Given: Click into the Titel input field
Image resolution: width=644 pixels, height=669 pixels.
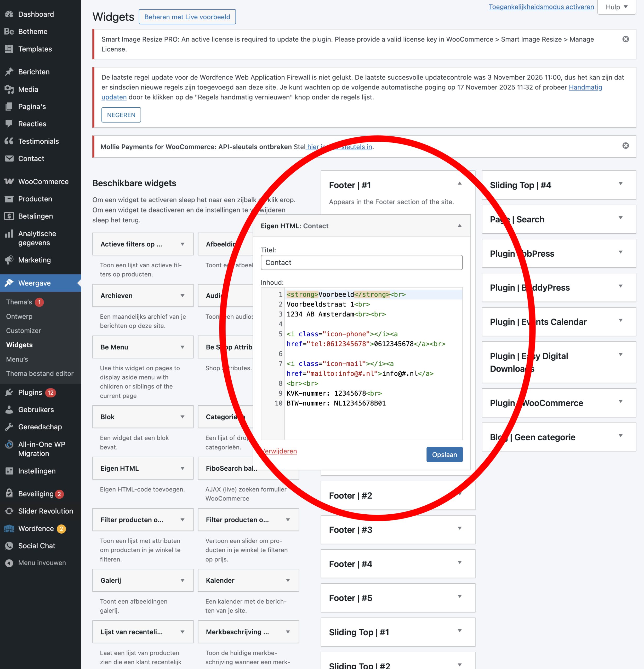Looking at the screenshot, I should (x=361, y=262).
